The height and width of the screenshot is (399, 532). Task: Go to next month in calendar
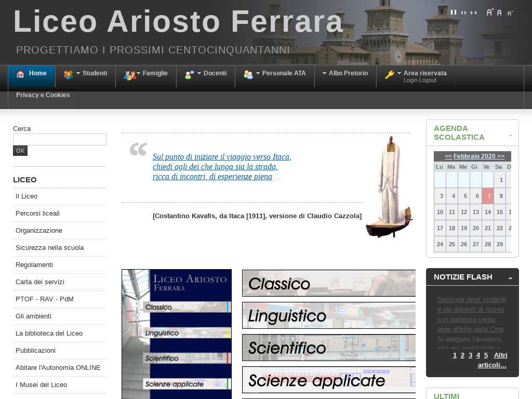(500, 156)
